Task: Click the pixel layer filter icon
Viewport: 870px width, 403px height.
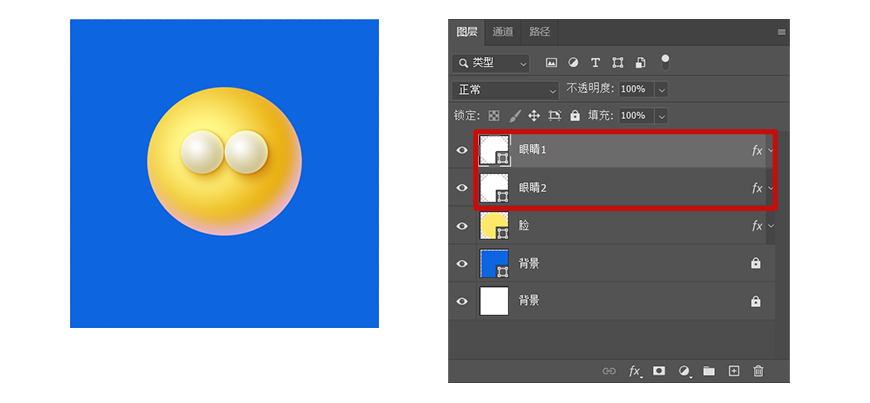Action: tap(551, 62)
